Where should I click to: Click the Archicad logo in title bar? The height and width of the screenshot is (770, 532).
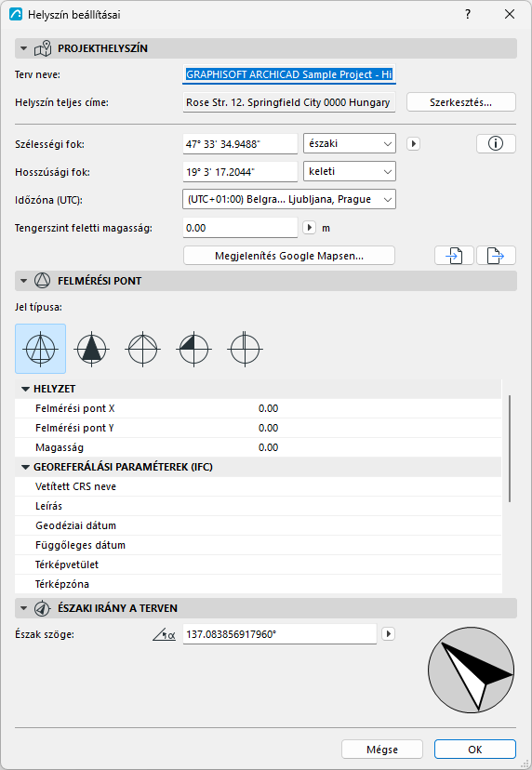click(16, 14)
